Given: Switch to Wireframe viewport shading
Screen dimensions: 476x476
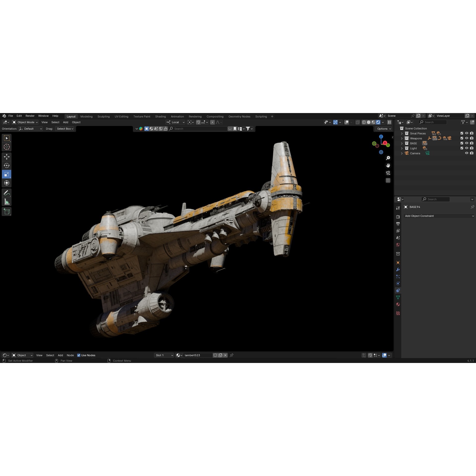Looking at the screenshot, I should click(364, 122).
